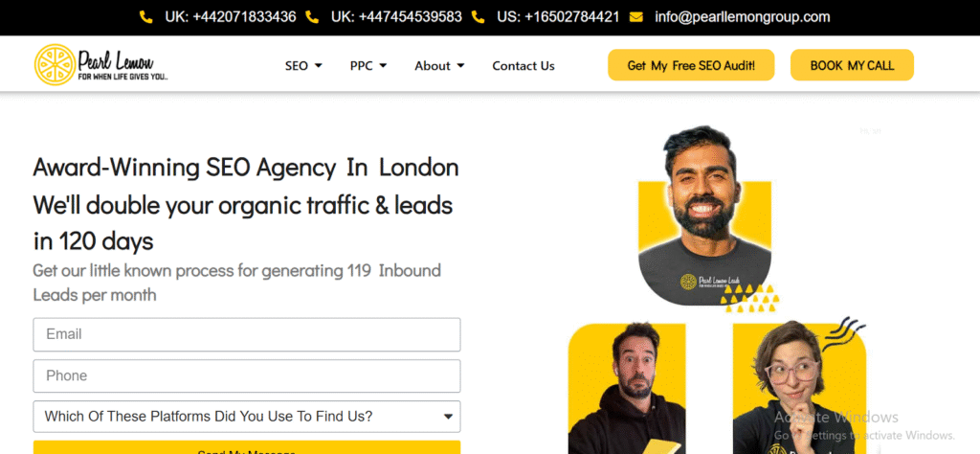Call UK number +442071833436 link

tap(231, 17)
